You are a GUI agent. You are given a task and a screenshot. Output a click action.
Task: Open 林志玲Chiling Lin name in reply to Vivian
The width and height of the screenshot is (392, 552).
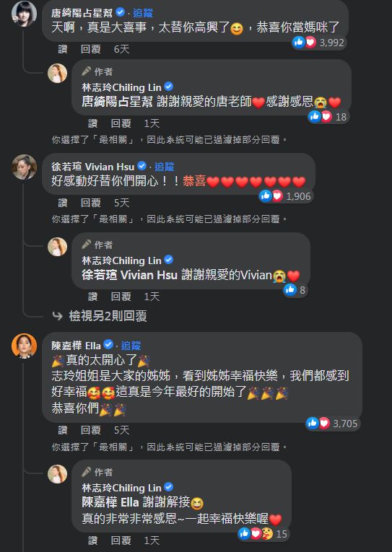pyautogui.click(x=121, y=260)
